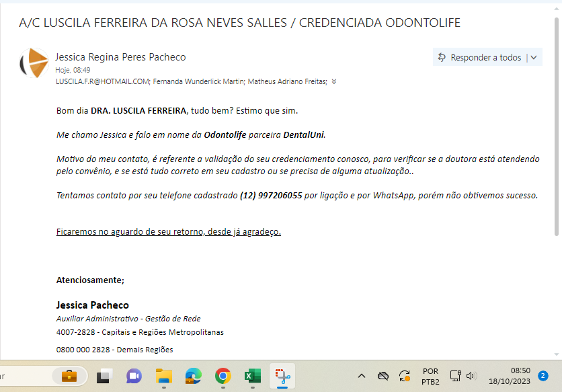Viewport: 562px width, 392px height.
Task: Click the briefcase search highlight icon in taskbar
Action: tap(69, 377)
